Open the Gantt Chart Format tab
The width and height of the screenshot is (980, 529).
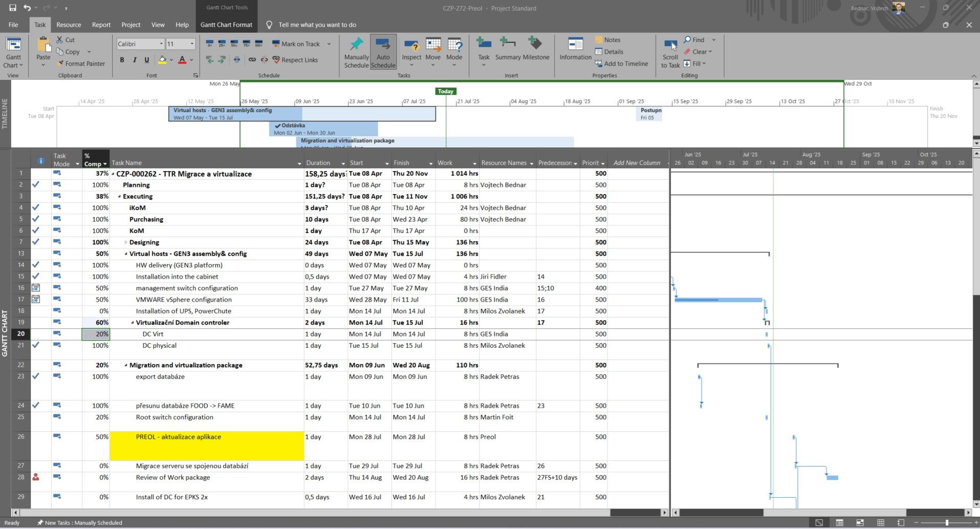(226, 25)
